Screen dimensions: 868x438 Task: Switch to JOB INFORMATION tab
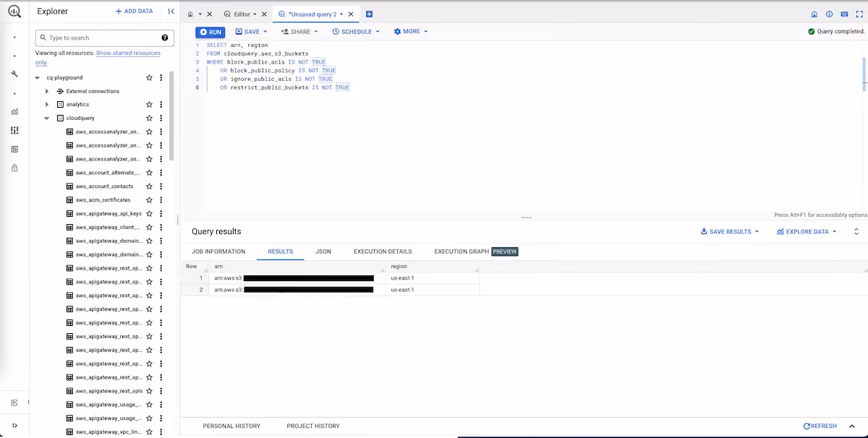click(218, 252)
